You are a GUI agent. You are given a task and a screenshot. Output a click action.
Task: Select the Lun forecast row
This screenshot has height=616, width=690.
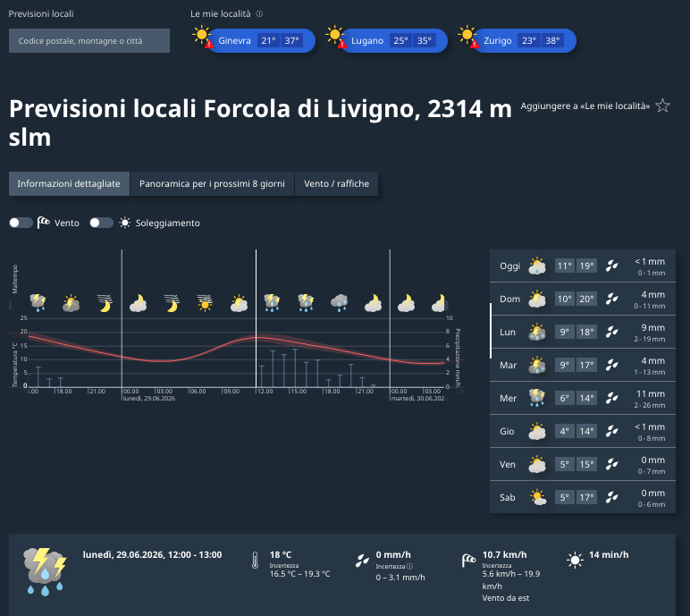click(x=582, y=332)
